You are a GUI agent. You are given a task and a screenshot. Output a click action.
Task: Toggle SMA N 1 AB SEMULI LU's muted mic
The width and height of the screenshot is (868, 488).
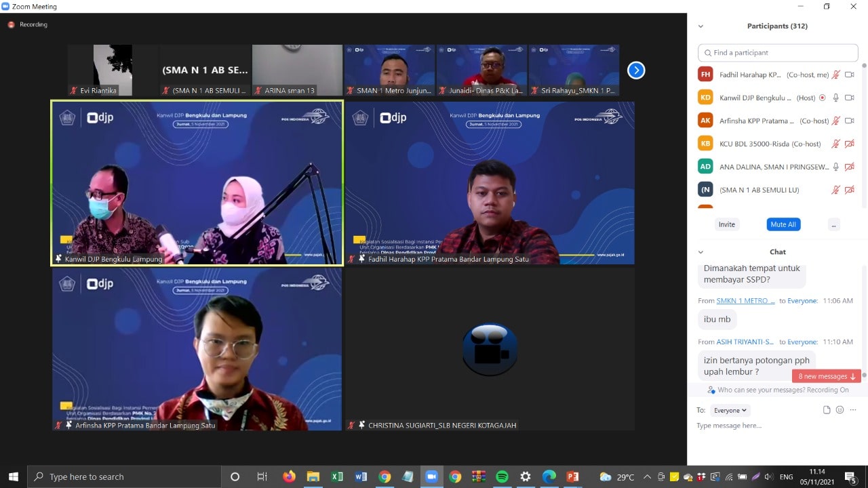836,190
